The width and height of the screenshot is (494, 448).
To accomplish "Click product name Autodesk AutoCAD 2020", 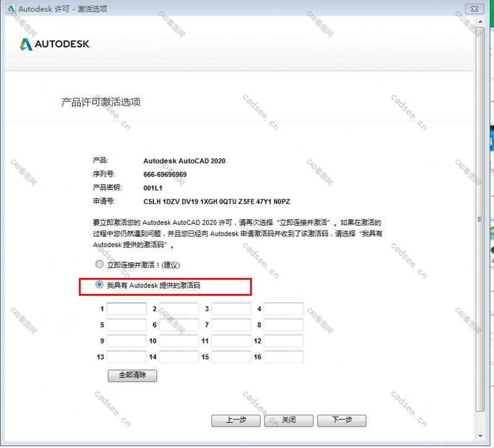I will coord(184,161).
